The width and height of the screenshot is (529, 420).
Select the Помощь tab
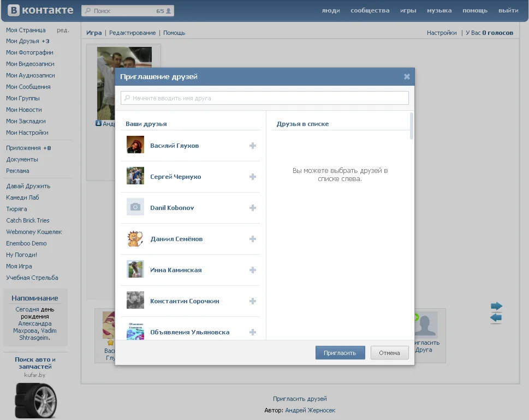coord(174,33)
